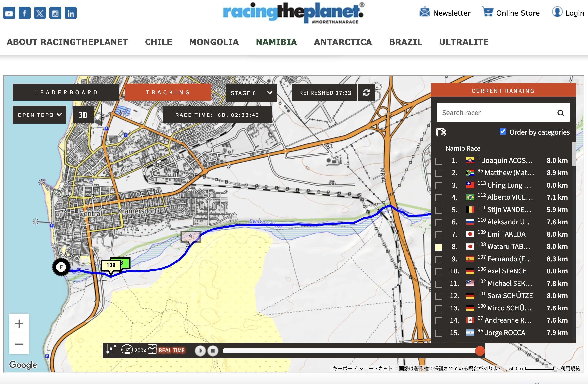The image size is (588, 384).
Task: Click the search magnifier icon
Action: pos(561,113)
